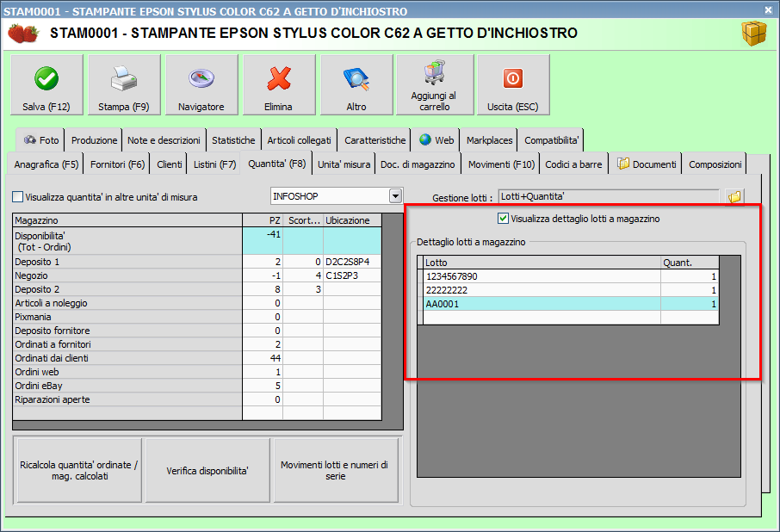Viewport: 780px width, 532px height.
Task: Select the Negozio warehouse row
Action: [197, 275]
